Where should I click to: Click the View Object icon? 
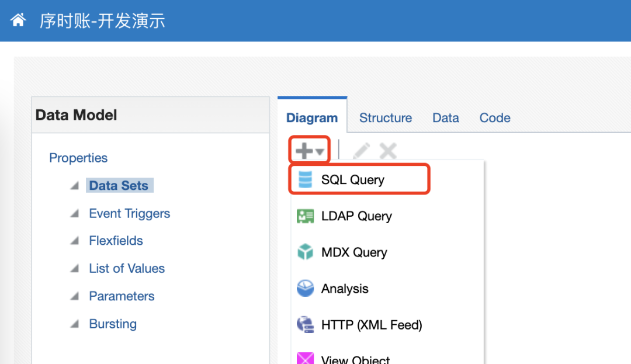pos(305,358)
